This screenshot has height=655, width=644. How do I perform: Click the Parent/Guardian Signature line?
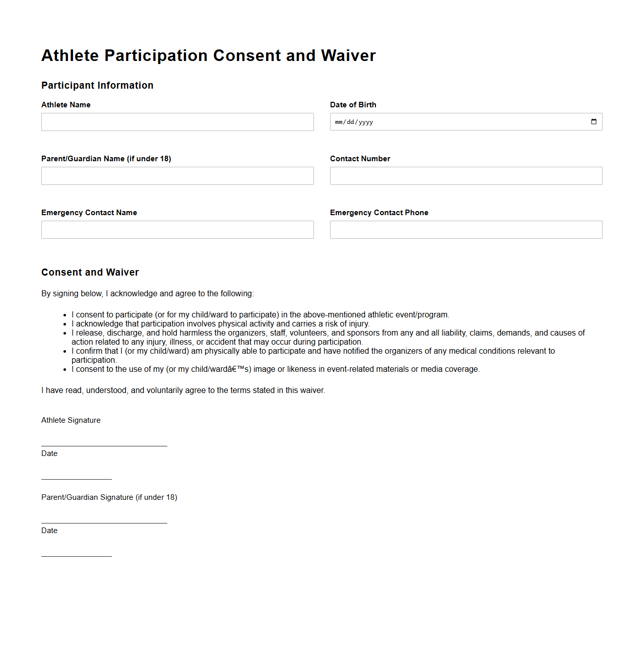pyautogui.click(x=104, y=521)
